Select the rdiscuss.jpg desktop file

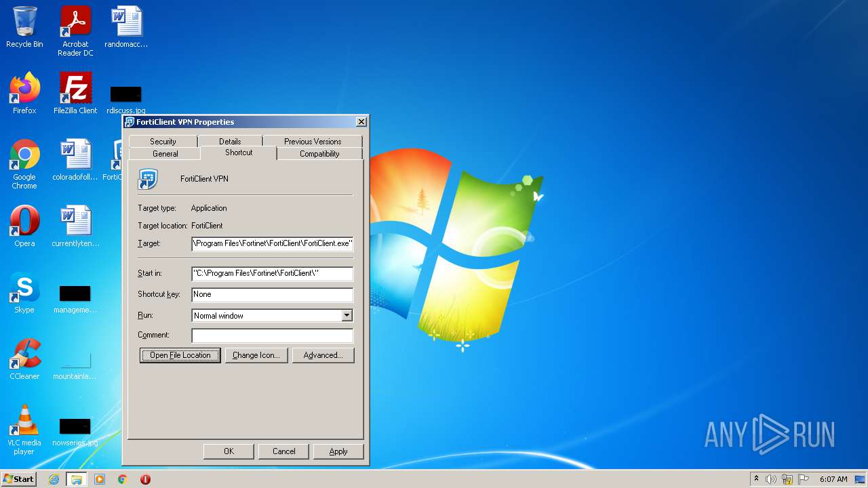tap(126, 99)
